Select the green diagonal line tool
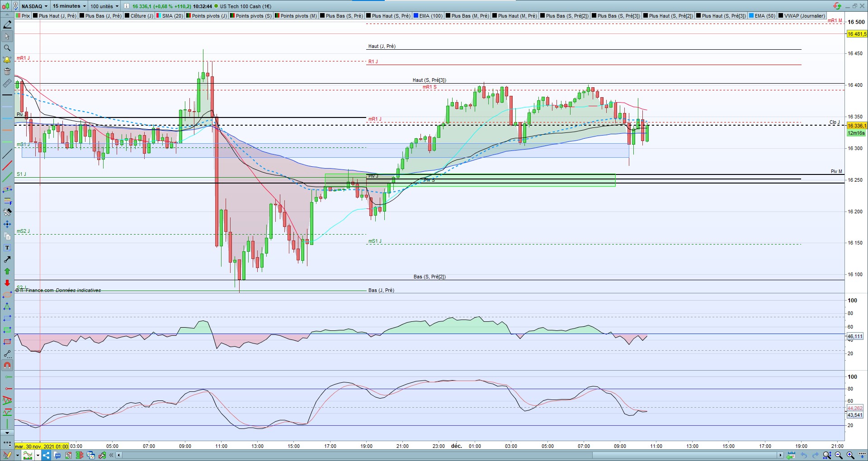Image resolution: width=868 pixels, height=461 pixels. tap(7, 177)
